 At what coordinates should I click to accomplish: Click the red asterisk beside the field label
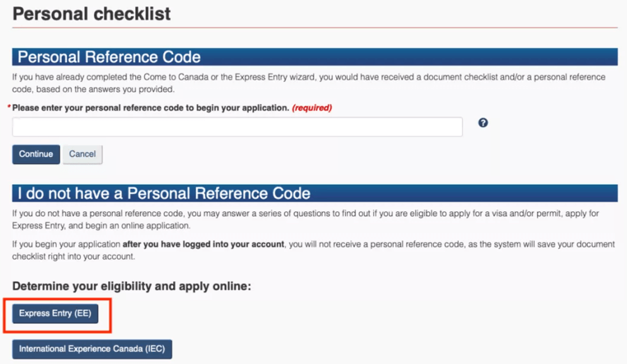click(9, 107)
